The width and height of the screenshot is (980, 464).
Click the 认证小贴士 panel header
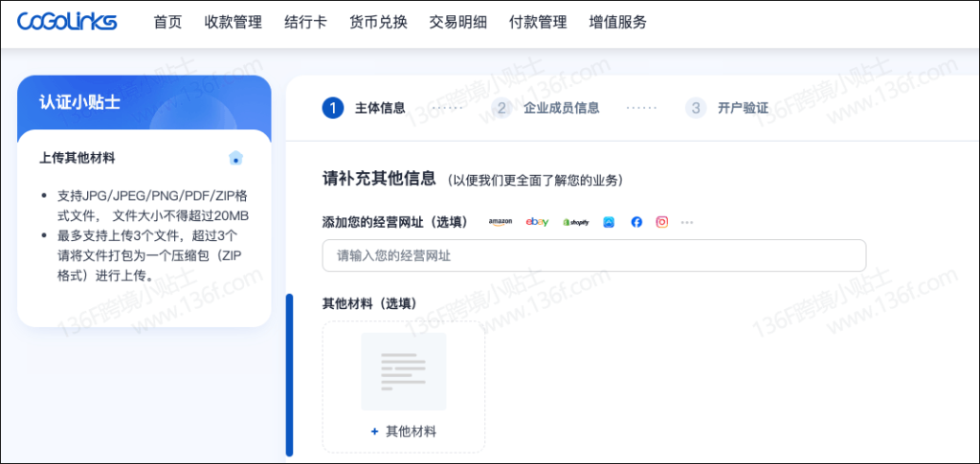click(145, 103)
